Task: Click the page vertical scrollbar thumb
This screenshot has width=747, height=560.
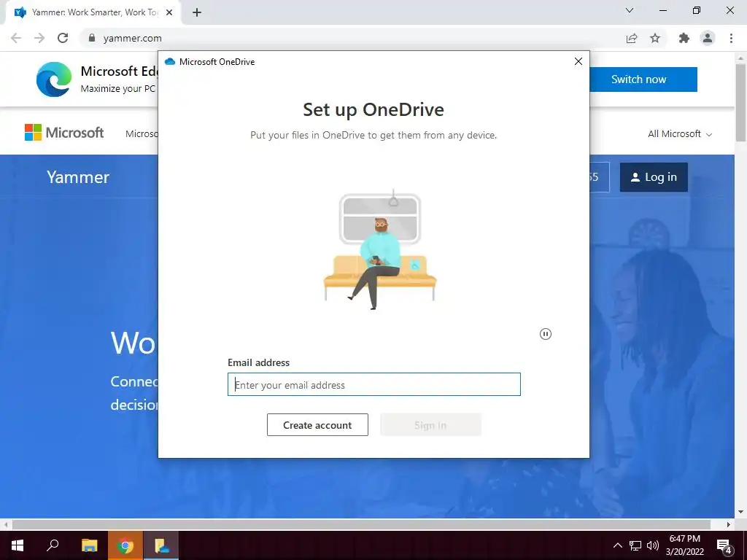Action: click(x=740, y=102)
